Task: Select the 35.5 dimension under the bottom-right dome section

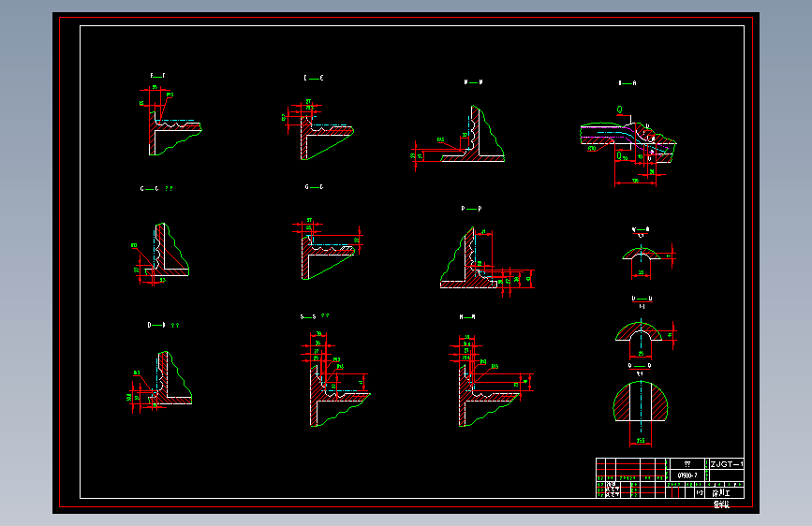Action: coord(641,441)
